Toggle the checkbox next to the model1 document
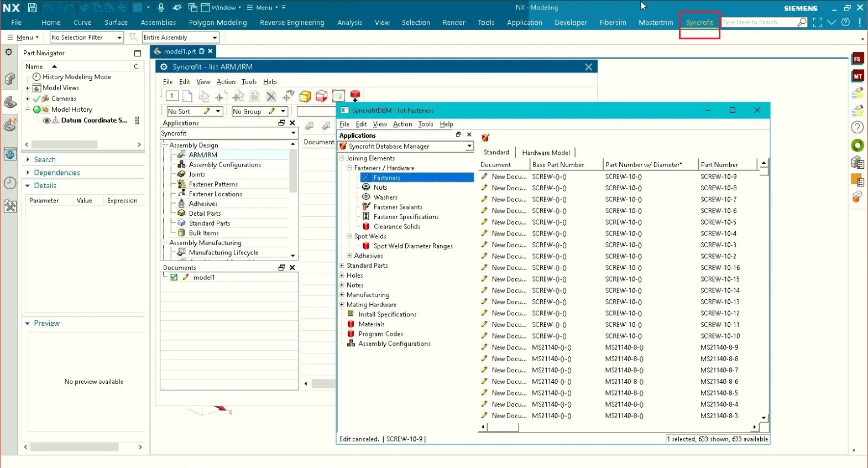This screenshot has height=468, width=868. click(174, 277)
